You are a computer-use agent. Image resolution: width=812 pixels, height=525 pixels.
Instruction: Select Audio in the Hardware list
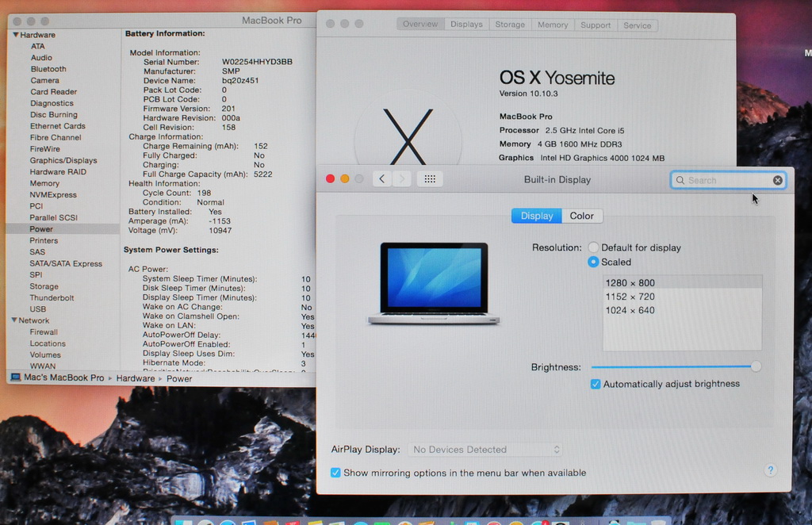[41, 57]
